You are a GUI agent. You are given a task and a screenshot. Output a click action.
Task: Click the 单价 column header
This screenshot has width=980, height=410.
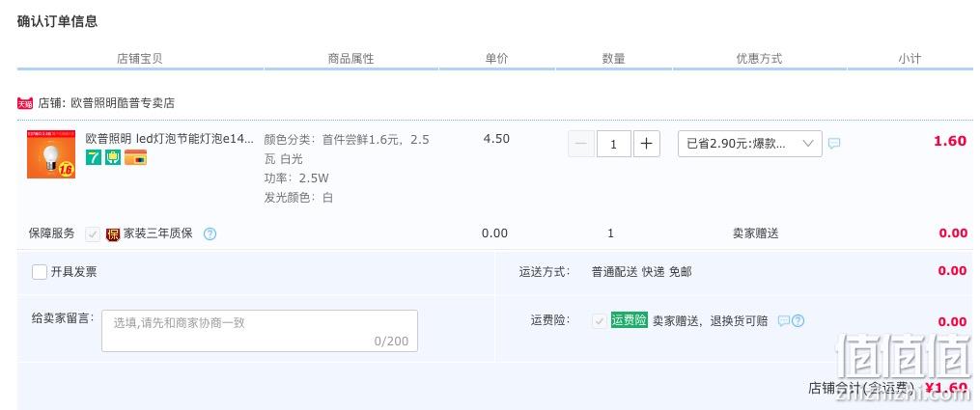pyautogui.click(x=496, y=59)
